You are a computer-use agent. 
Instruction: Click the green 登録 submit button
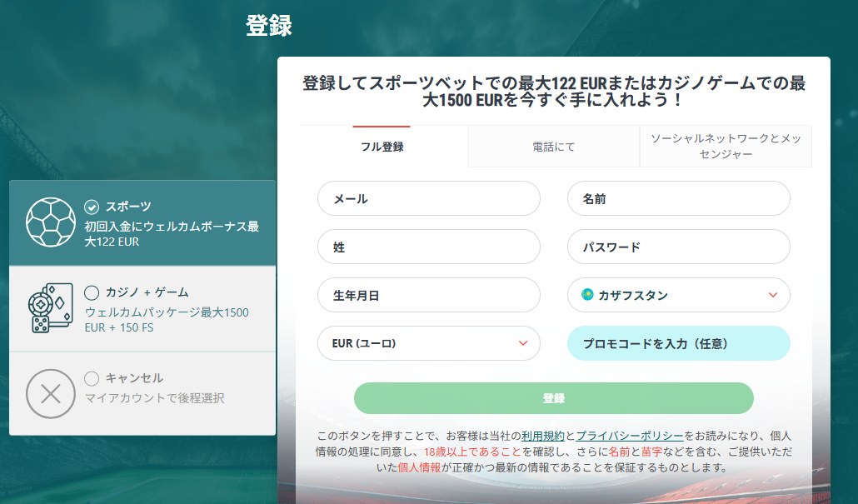554,398
